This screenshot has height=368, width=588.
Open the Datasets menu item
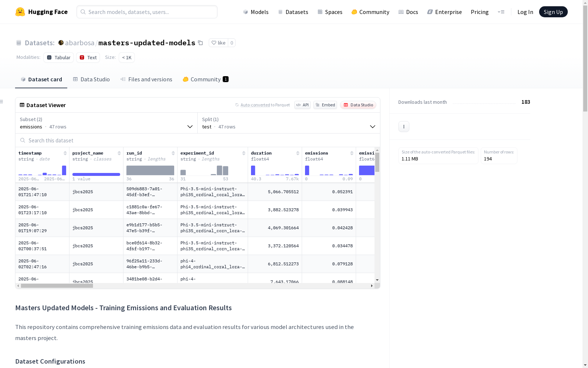293,12
